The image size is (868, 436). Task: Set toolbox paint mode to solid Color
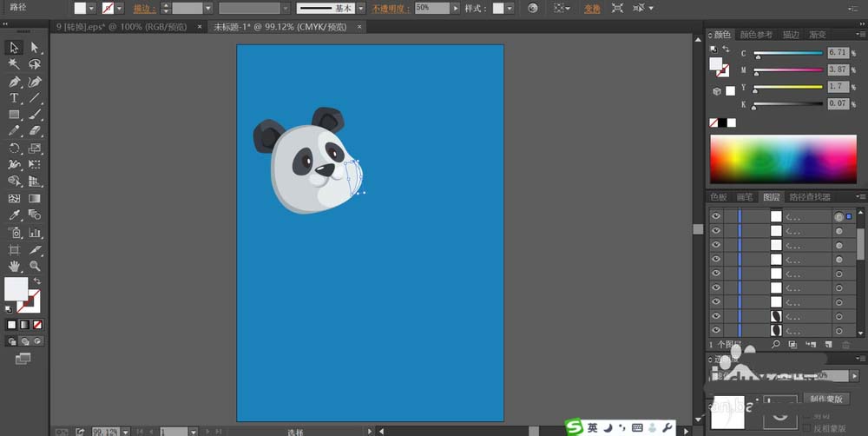coord(11,325)
